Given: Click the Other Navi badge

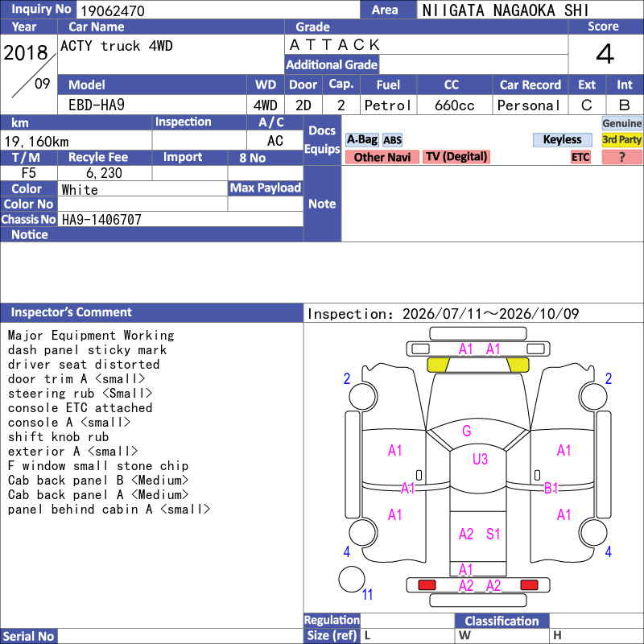Looking at the screenshot, I should (382, 157).
